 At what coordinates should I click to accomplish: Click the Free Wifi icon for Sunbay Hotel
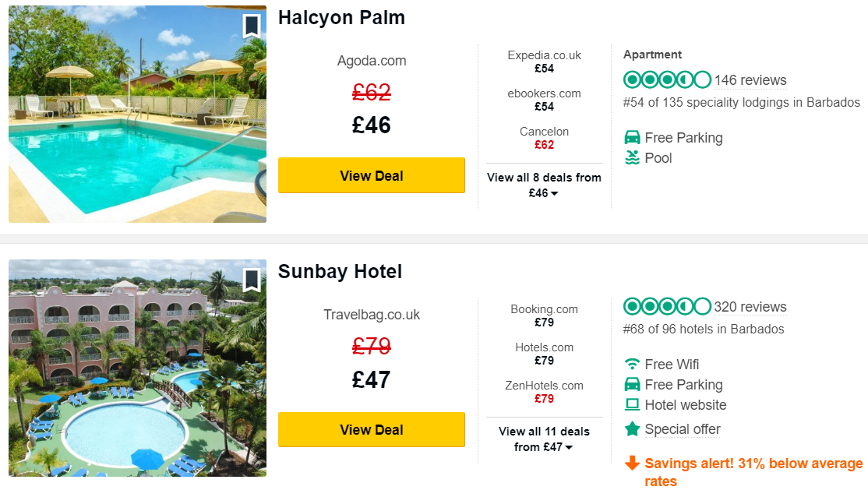click(633, 364)
